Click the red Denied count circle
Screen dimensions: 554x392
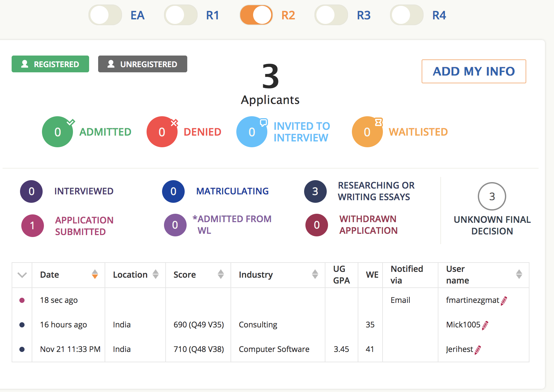tap(162, 132)
